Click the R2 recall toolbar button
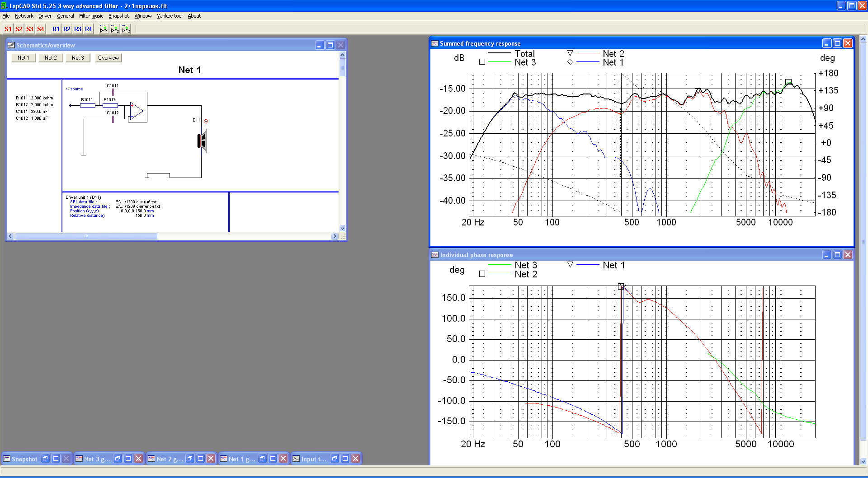This screenshot has height=478, width=868. 66,29
